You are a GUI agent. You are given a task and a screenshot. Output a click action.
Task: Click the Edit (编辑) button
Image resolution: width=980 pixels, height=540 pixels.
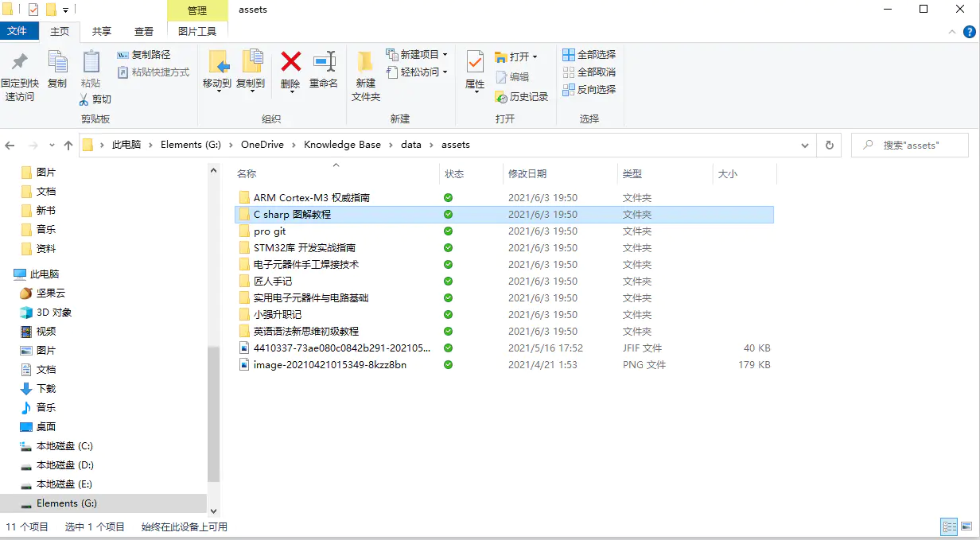pyautogui.click(x=512, y=77)
